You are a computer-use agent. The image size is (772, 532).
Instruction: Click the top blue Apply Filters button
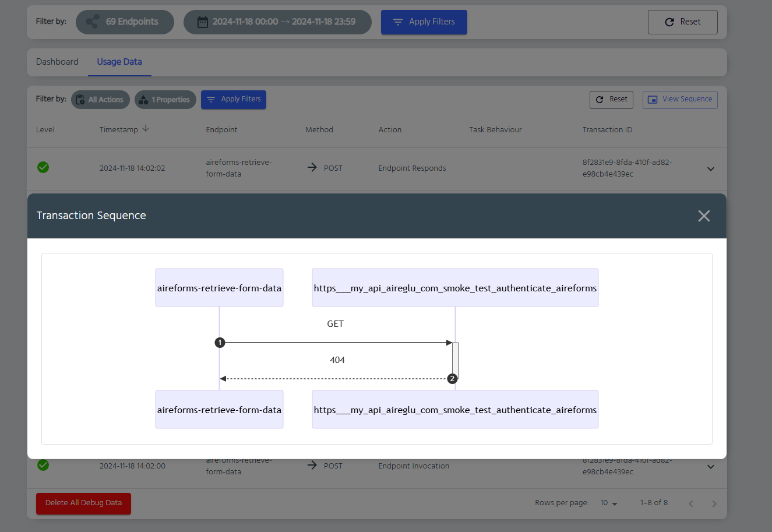pos(424,22)
